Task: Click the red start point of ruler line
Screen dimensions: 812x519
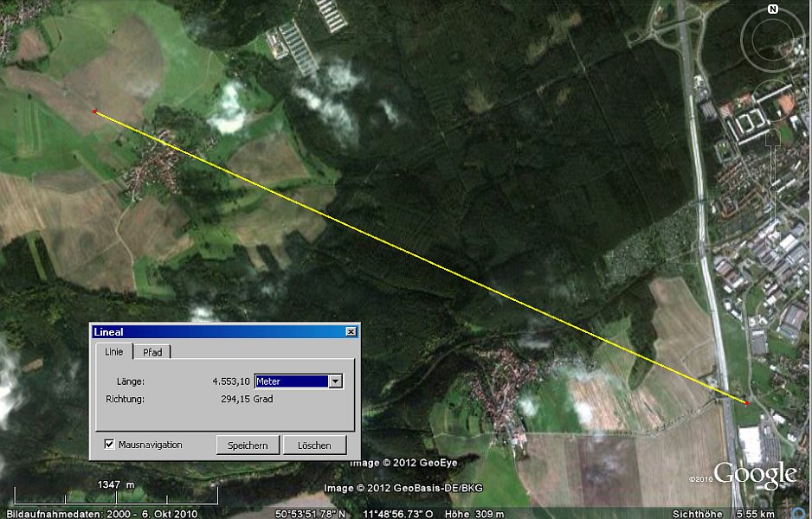Action: coord(94,112)
